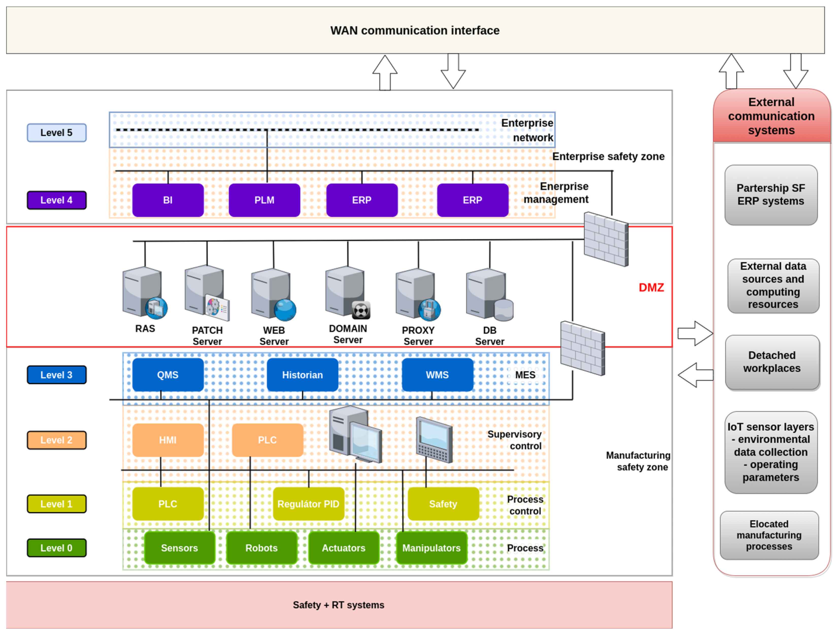Select the orange HMI block
This screenshot has height=638, width=840.
[x=167, y=440]
